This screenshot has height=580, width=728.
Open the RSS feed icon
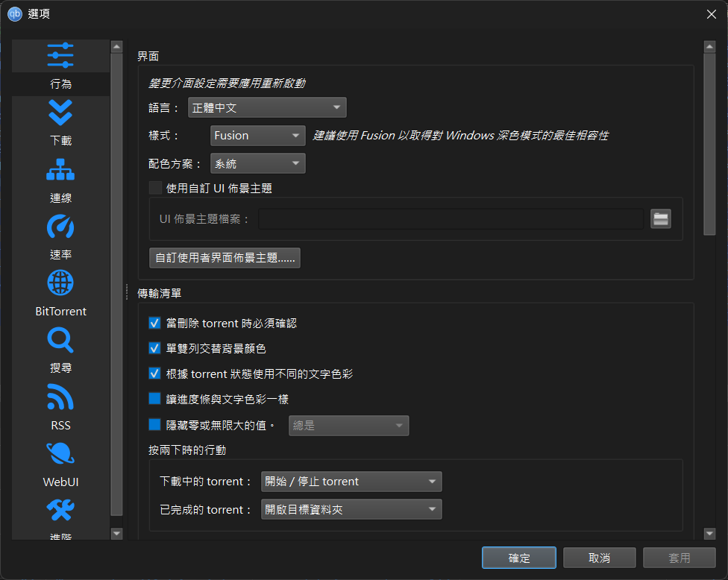point(60,397)
